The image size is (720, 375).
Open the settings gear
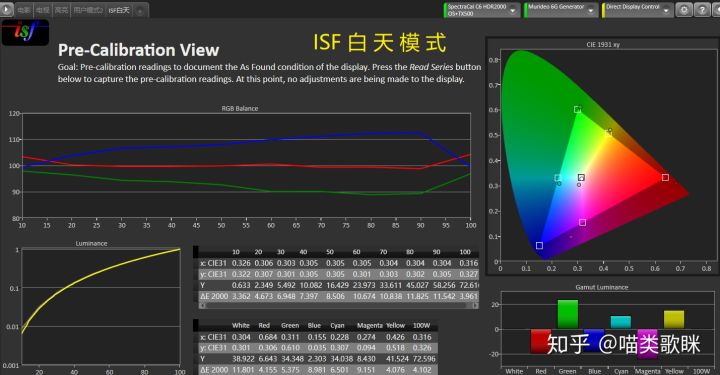684,10
